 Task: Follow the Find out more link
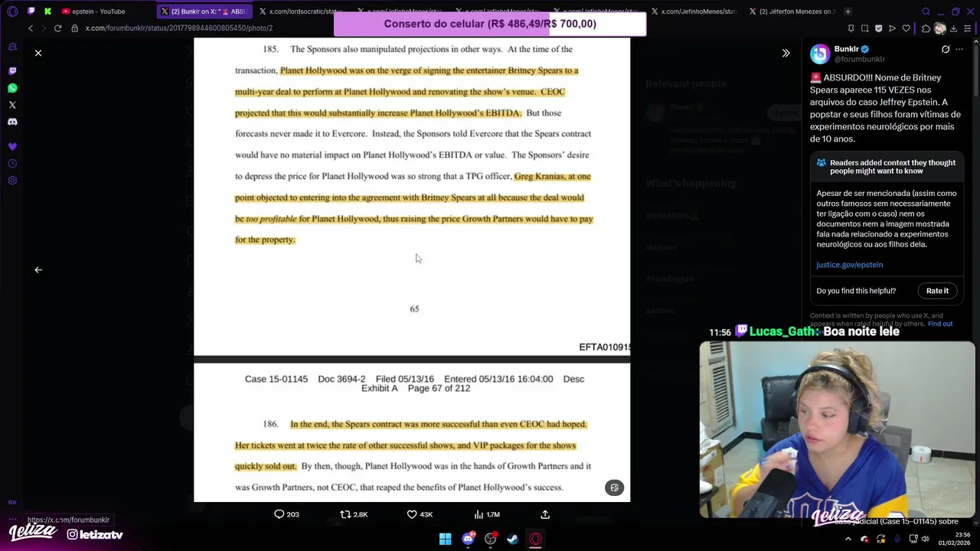[940, 324]
